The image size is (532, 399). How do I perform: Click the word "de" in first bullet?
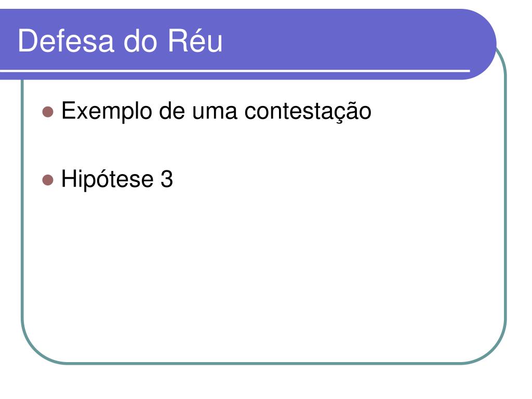click(171, 111)
